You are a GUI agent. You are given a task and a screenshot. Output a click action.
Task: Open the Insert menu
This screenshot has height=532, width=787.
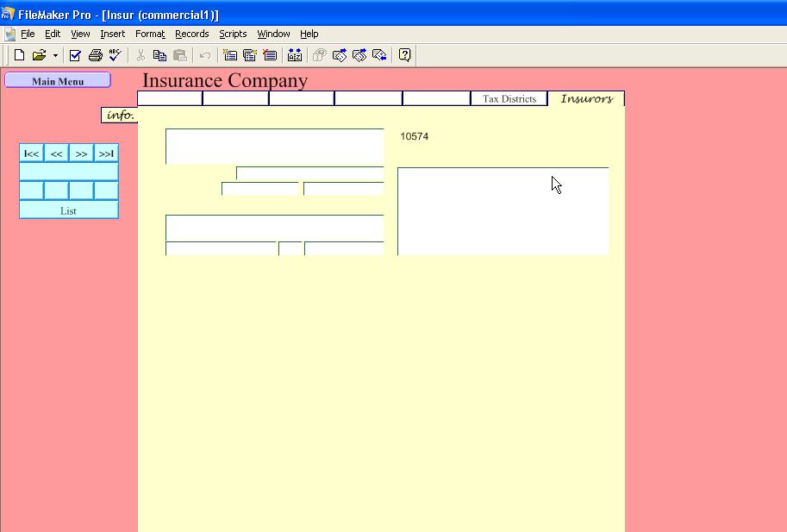click(112, 34)
